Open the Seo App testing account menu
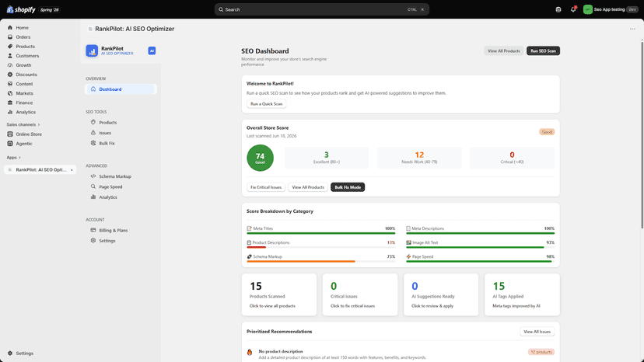The height and width of the screenshot is (362, 644). 611,9
